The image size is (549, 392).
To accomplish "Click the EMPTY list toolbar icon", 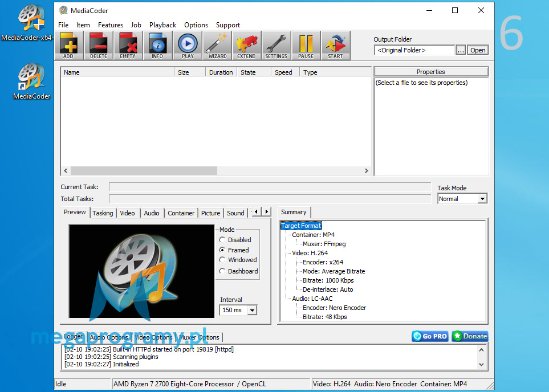I will coord(128,46).
